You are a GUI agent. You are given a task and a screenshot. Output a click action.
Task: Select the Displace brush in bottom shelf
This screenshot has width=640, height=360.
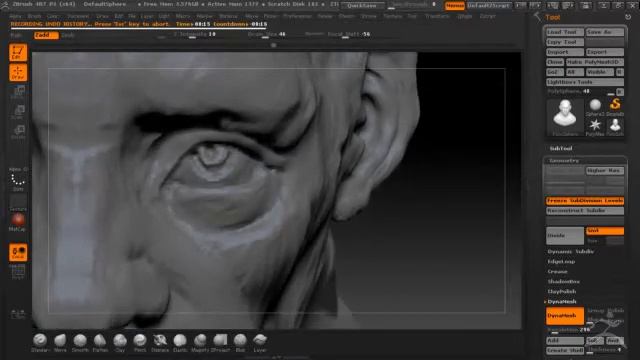(x=160, y=342)
